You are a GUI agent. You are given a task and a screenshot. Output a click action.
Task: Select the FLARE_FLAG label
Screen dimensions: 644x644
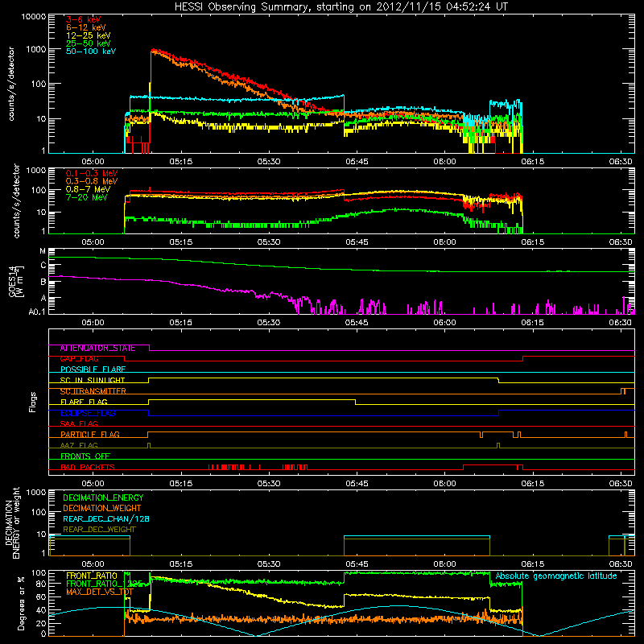click(x=84, y=402)
